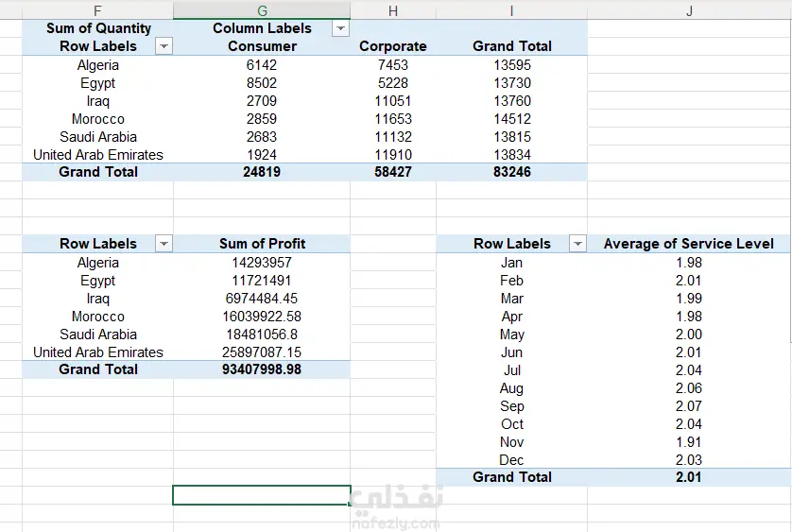The width and height of the screenshot is (792, 532).
Task: Click Iraq's profit 6974484.45
Action: (262, 299)
